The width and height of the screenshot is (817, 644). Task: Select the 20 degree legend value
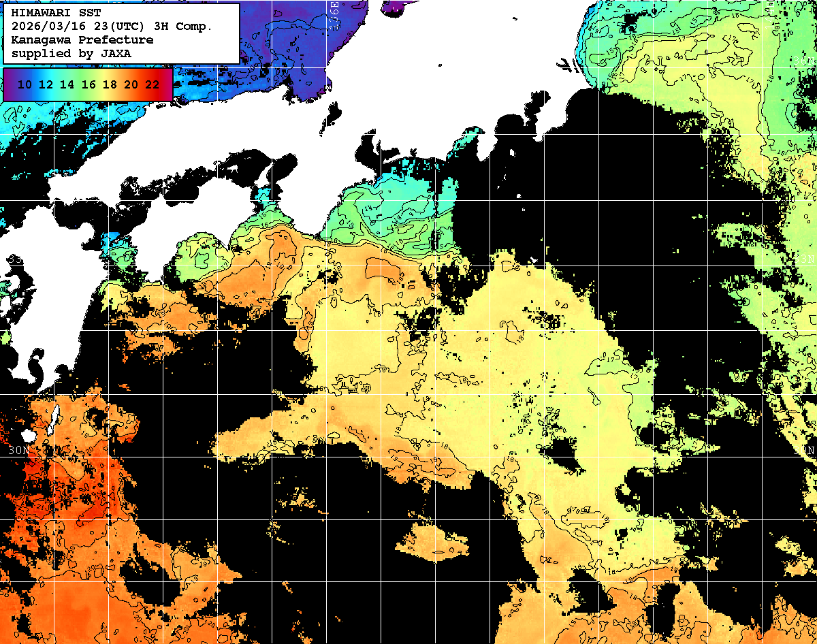pos(131,84)
